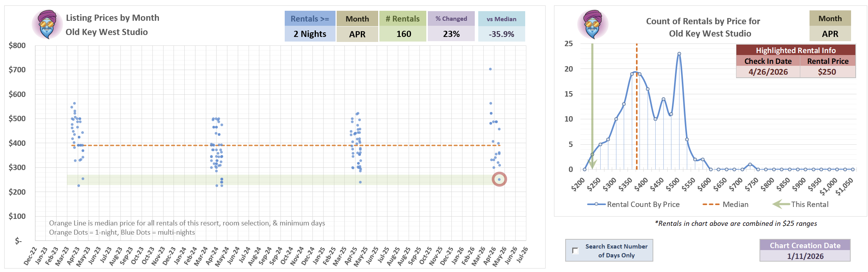Click the genie mascot icon beside Listing Prices

click(x=47, y=25)
